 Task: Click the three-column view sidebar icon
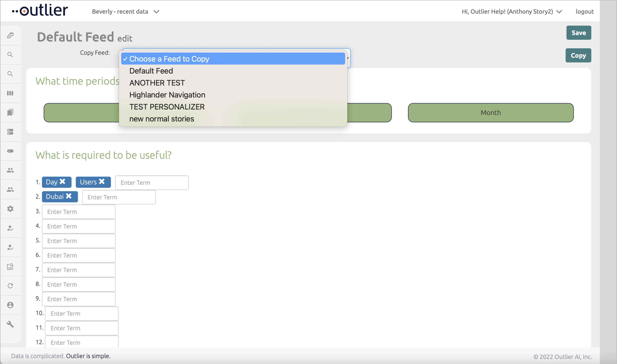[x=10, y=93]
